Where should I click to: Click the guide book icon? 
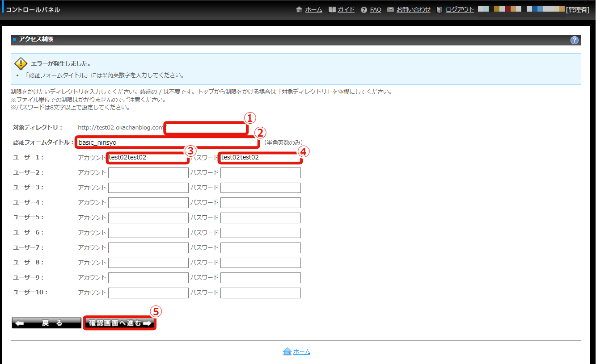[x=332, y=10]
